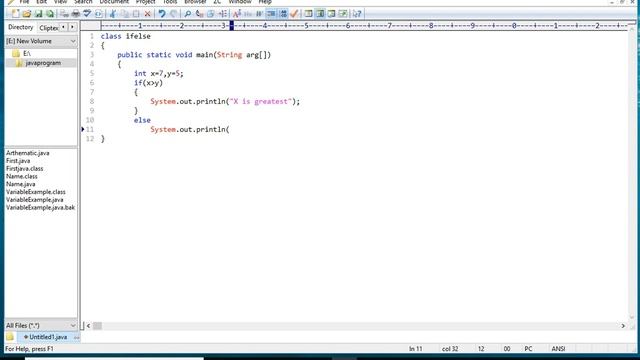640x360 pixels.
Task: Save the file with Save icon
Action: tap(38, 14)
